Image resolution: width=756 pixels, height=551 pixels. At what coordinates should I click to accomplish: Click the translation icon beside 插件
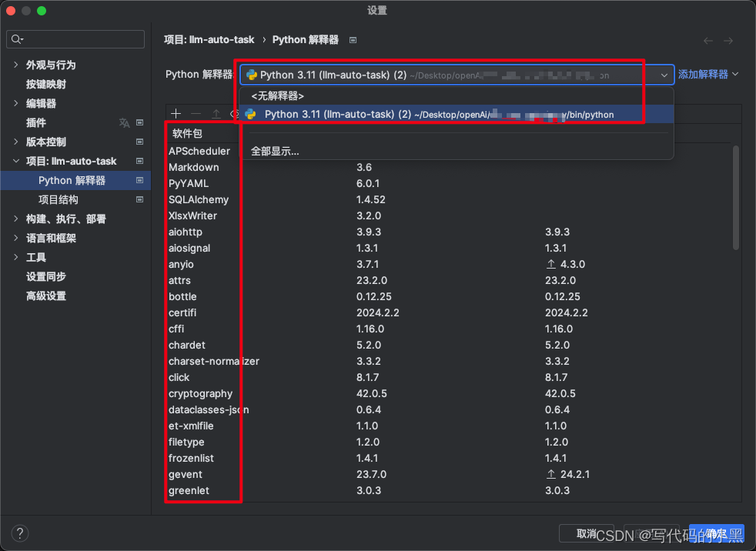pos(125,123)
